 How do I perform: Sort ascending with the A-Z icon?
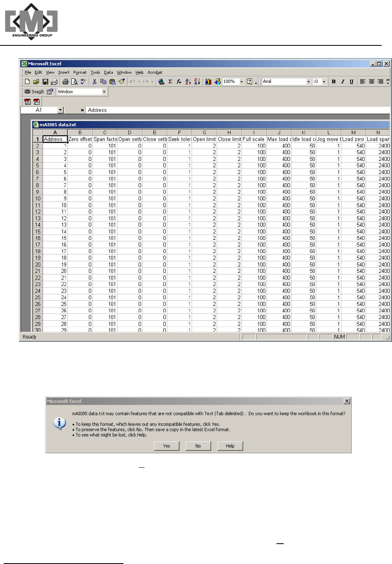pyautogui.click(x=188, y=82)
